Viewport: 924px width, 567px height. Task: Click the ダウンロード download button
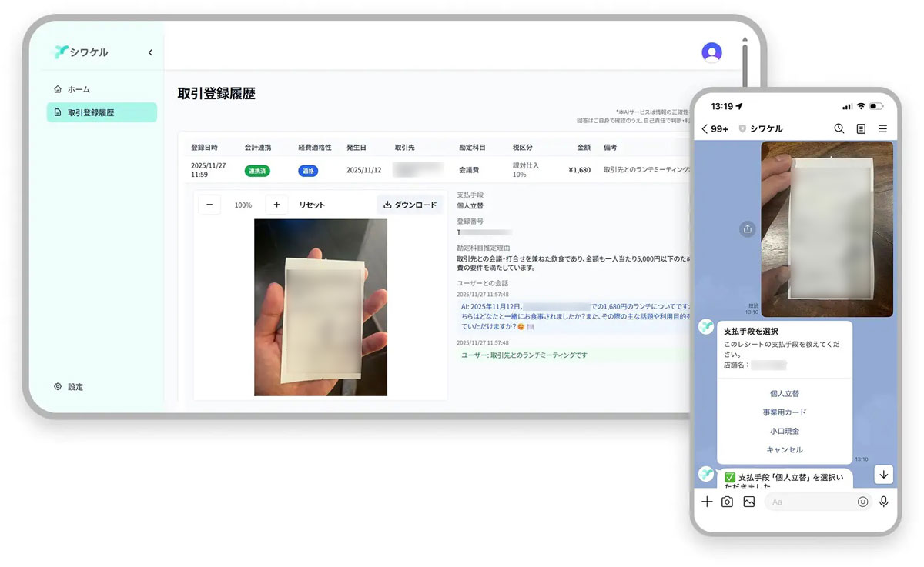(410, 205)
